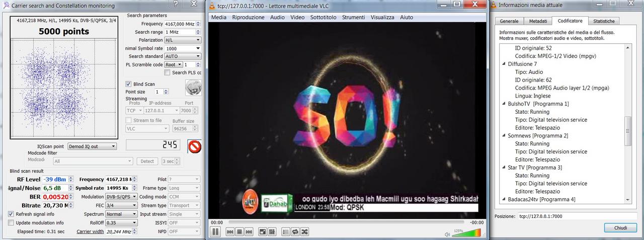Viewport: 644px width, 240px height.
Task: Open VLC Strumenti menu
Action: click(353, 17)
